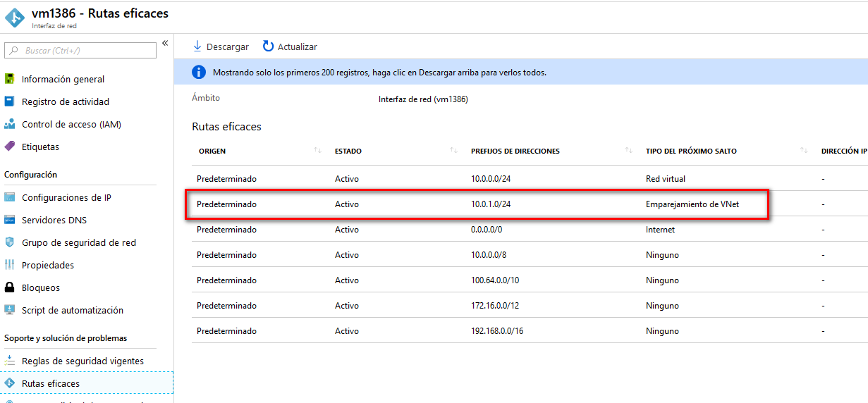Click the sidebar search box
The height and width of the screenshot is (403, 868).
pos(80,51)
